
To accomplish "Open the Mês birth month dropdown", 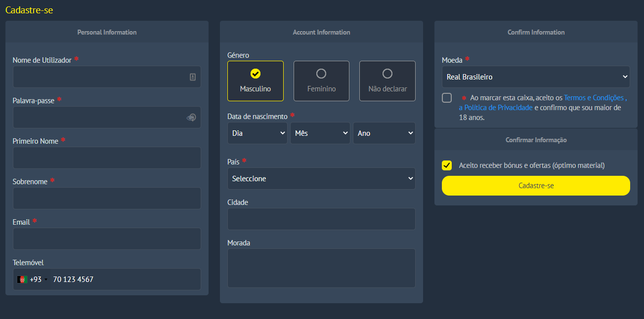I will pos(320,133).
